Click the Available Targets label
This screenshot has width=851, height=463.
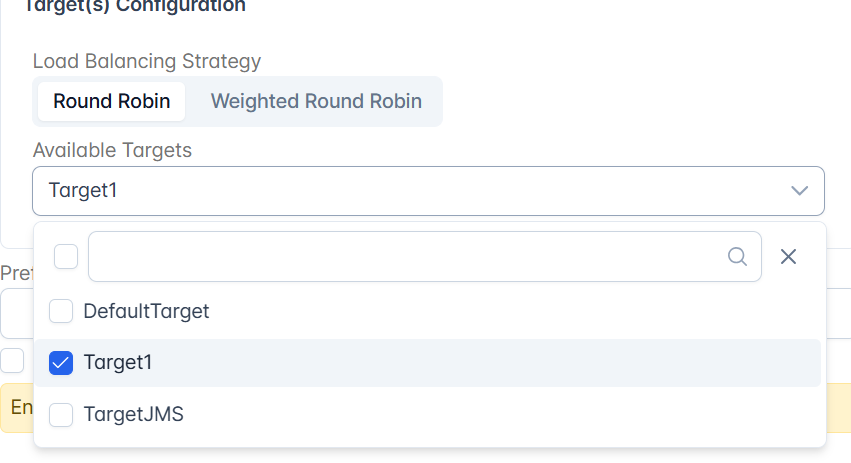(112, 150)
